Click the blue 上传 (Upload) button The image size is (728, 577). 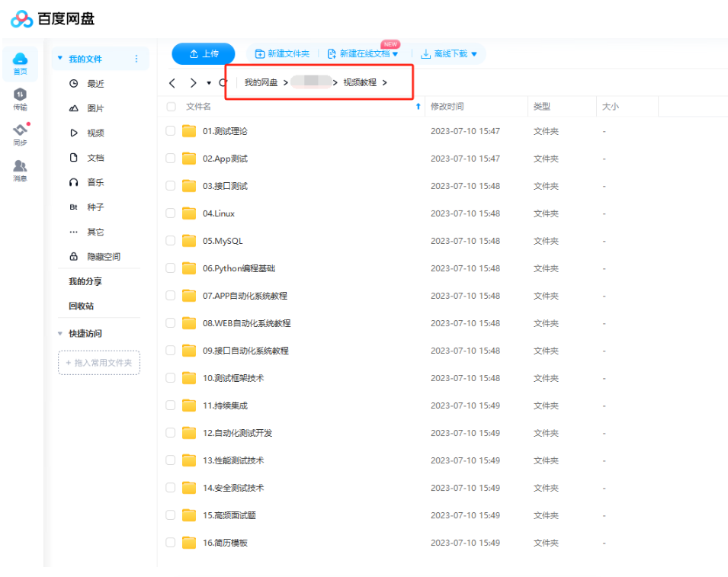tap(203, 53)
